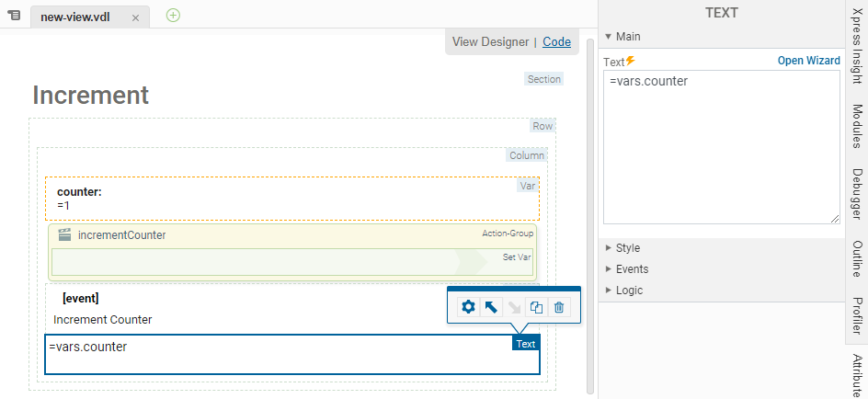The image size is (868, 399).
Task: Click the Text expression input field
Action: click(721, 147)
